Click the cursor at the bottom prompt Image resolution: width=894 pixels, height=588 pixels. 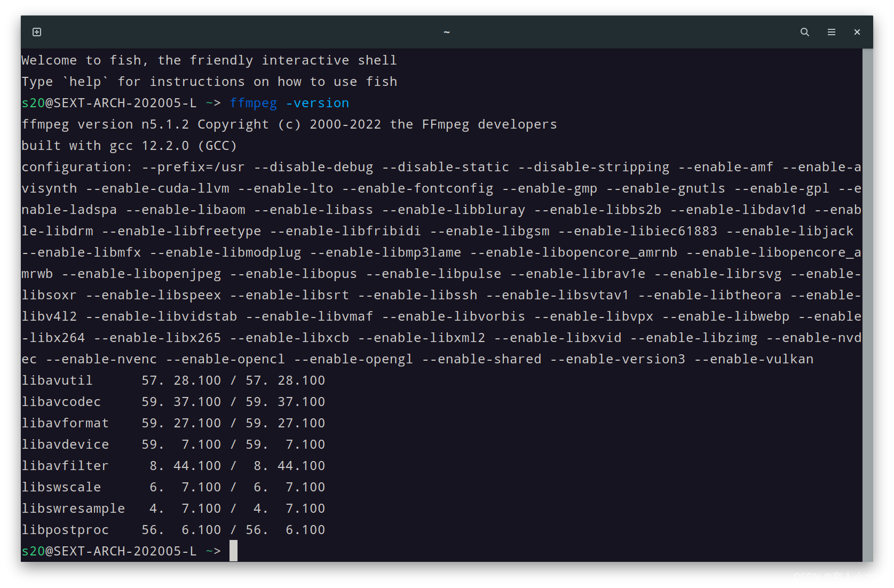233,551
